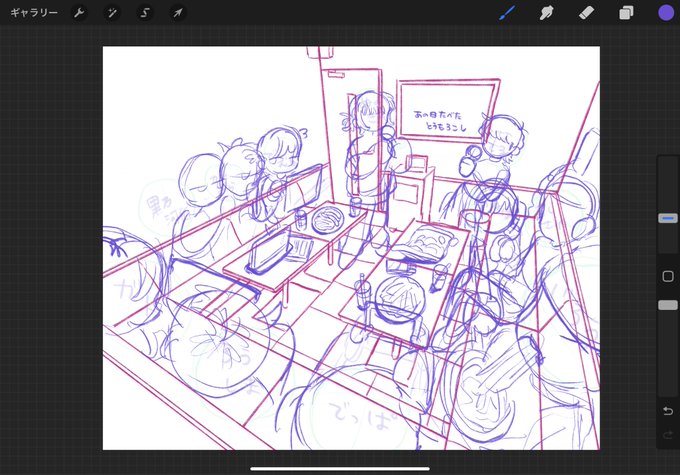Click the brush size slider handle
Viewport: 680px width, 475px height.
668,218
